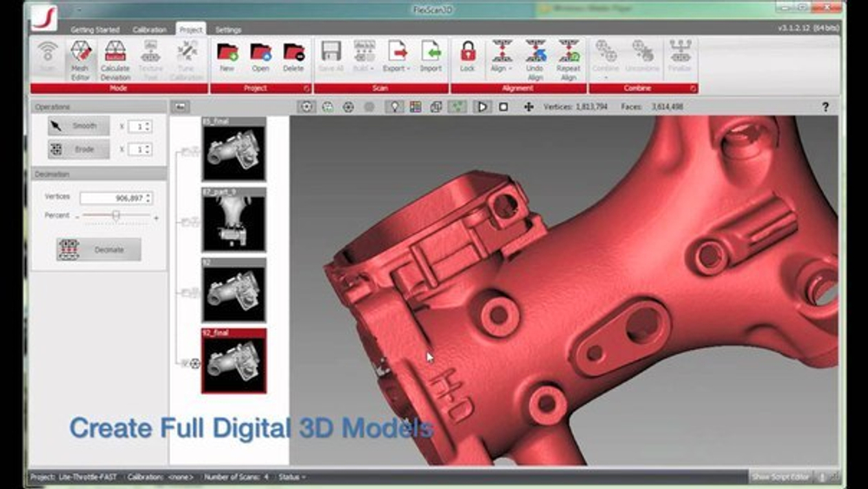Click the Operations panel header
The width and height of the screenshot is (868, 489).
coord(99,106)
